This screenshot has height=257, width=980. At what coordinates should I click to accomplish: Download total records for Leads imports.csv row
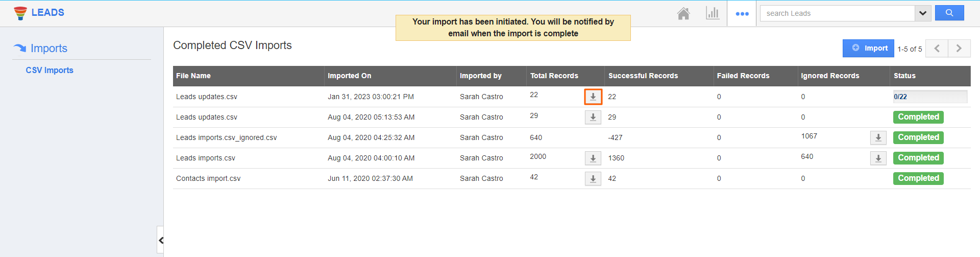coord(593,158)
